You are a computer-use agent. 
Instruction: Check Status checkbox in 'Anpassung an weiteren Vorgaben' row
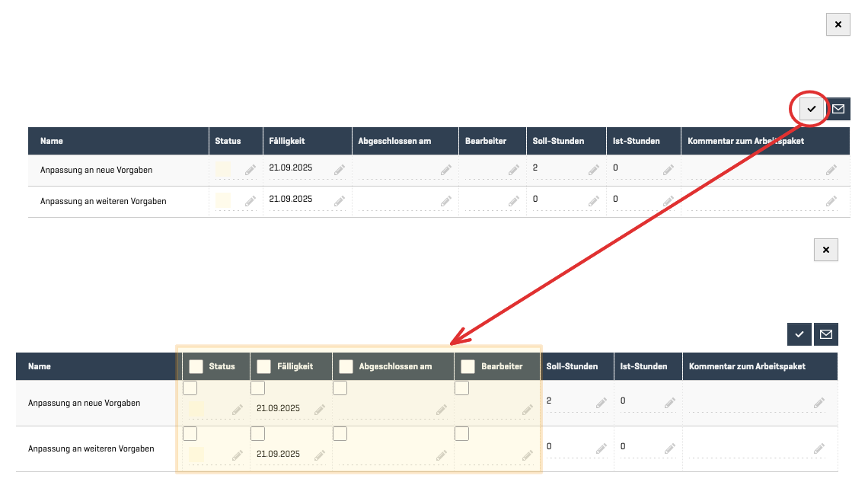[x=190, y=434]
